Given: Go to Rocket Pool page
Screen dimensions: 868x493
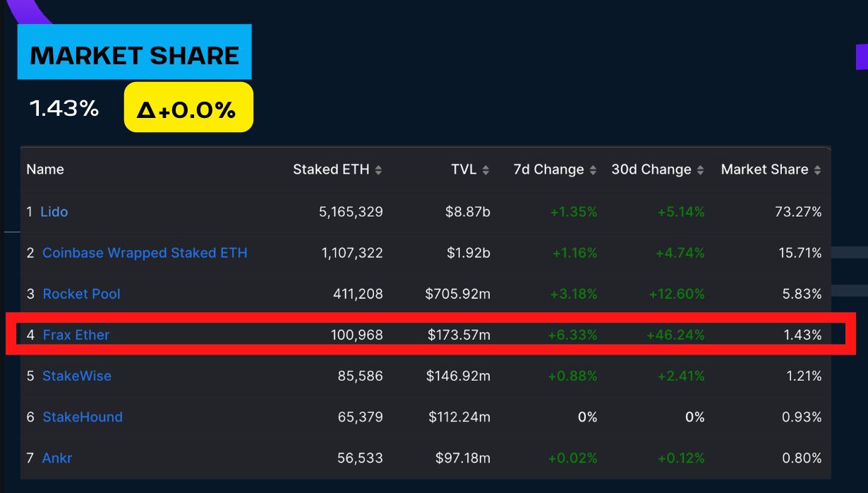Looking at the screenshot, I should click(x=81, y=294).
